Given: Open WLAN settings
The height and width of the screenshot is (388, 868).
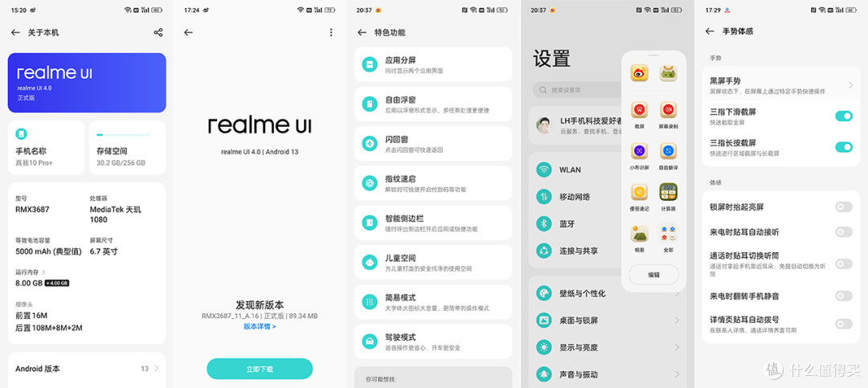Looking at the screenshot, I should [575, 169].
